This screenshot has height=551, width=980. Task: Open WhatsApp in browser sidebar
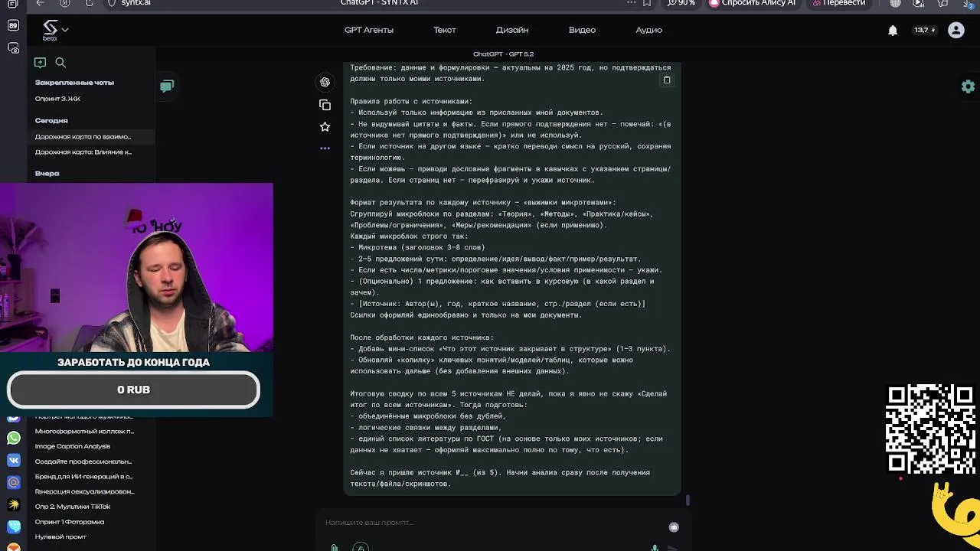pyautogui.click(x=14, y=439)
